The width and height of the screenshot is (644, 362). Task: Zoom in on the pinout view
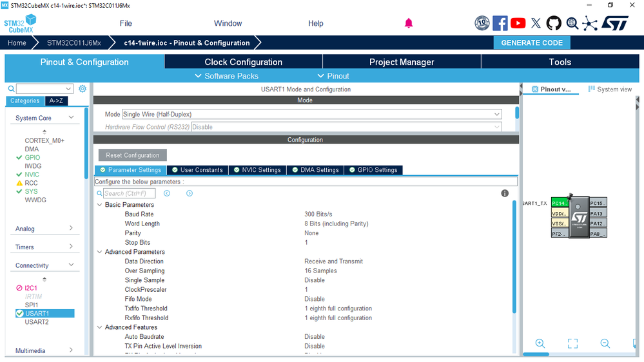click(x=540, y=343)
